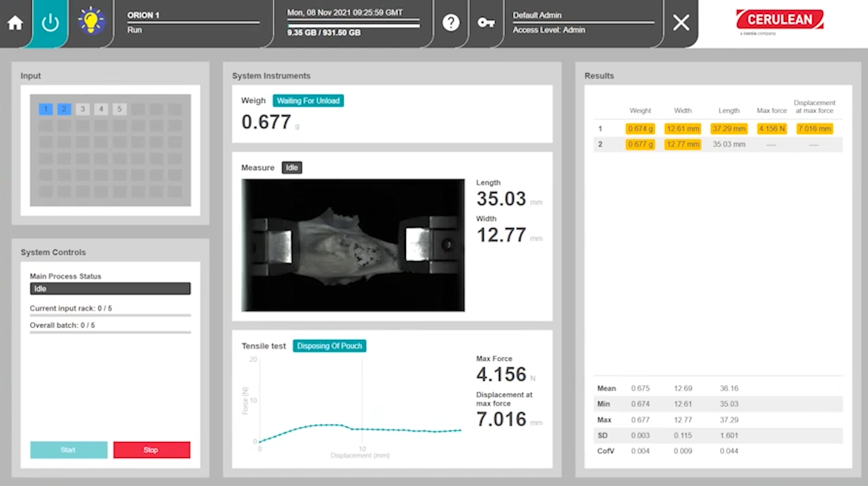Image resolution: width=868 pixels, height=486 pixels.
Task: Click the disk storage usage bar
Action: (353, 25)
